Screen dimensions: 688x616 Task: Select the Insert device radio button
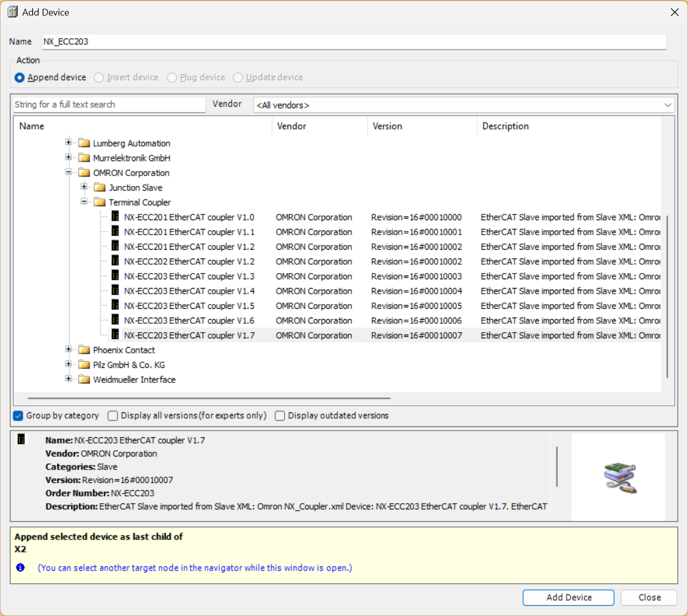pyautogui.click(x=99, y=77)
